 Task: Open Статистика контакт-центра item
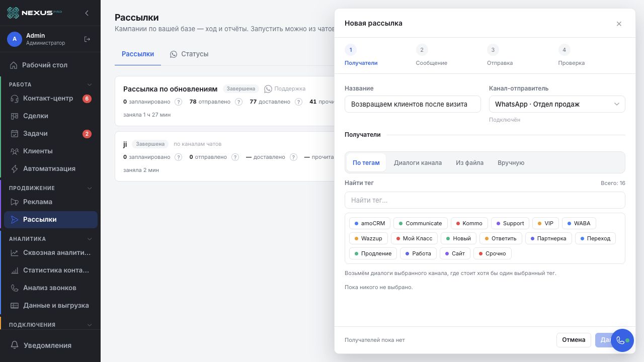pyautogui.click(x=50, y=270)
